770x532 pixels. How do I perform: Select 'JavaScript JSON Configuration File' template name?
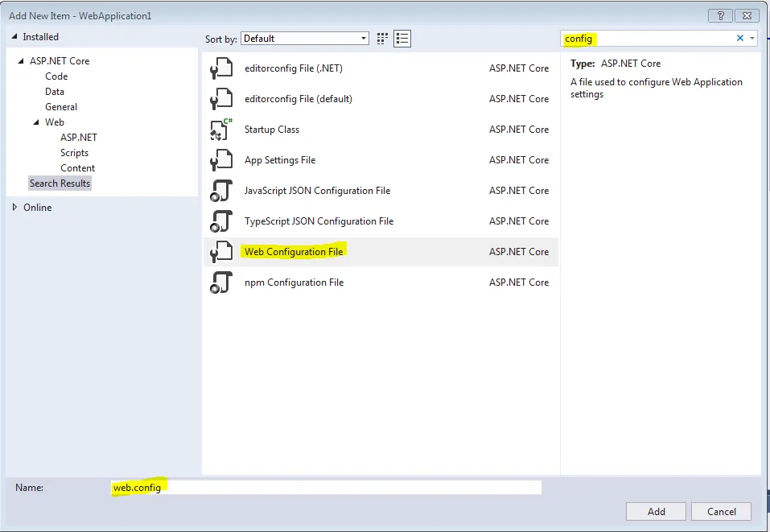tap(317, 191)
